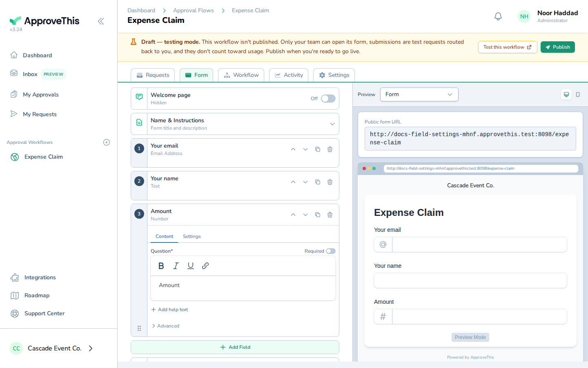Screen dimensions: 588x368
Task: Click the Powered by ApproveThis link
Action: tap(470, 357)
